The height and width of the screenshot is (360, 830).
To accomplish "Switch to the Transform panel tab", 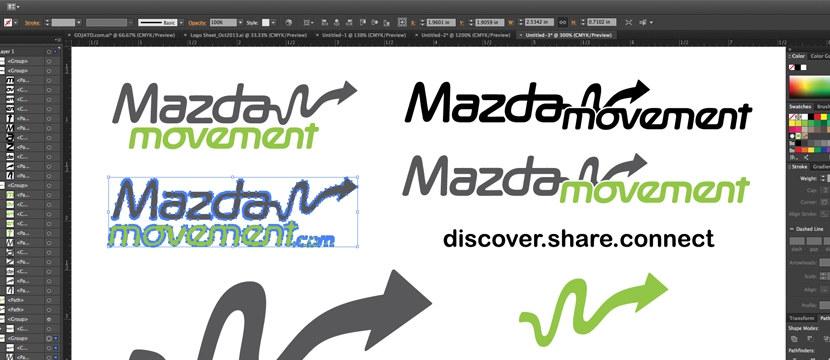I will pos(801,318).
